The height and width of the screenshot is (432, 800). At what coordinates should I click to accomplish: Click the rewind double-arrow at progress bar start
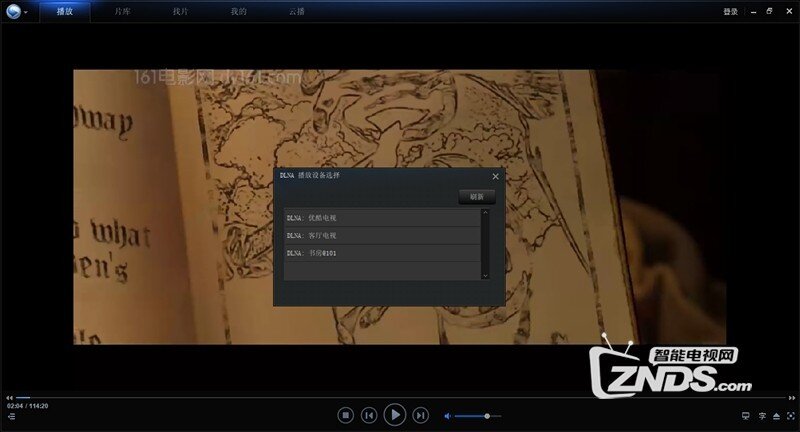tap(9, 398)
